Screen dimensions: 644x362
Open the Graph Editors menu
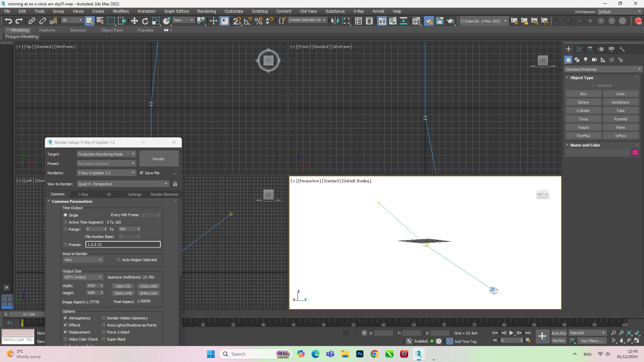176,11
